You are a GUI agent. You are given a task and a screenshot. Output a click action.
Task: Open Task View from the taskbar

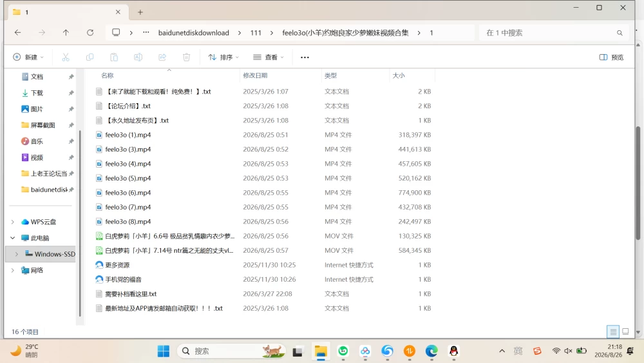point(298,351)
